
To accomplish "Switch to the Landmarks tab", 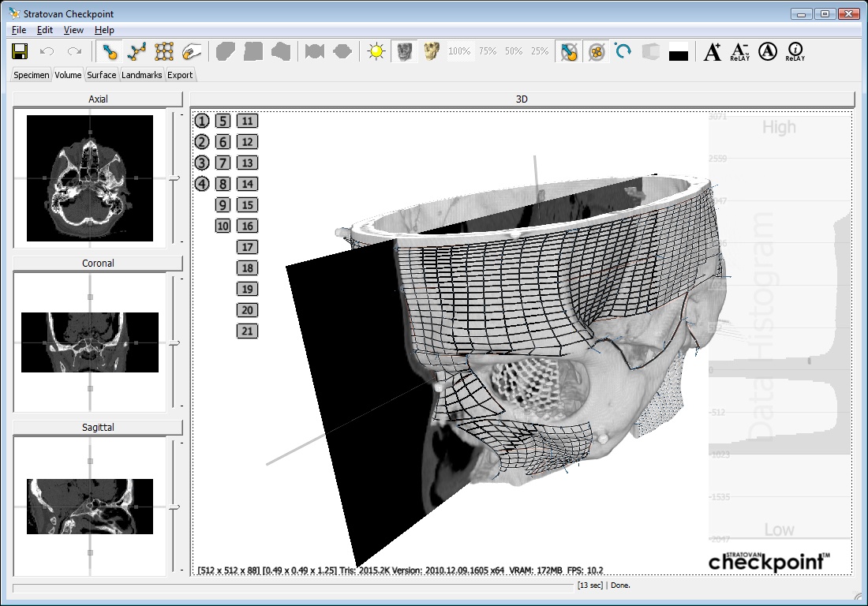I will pos(142,75).
